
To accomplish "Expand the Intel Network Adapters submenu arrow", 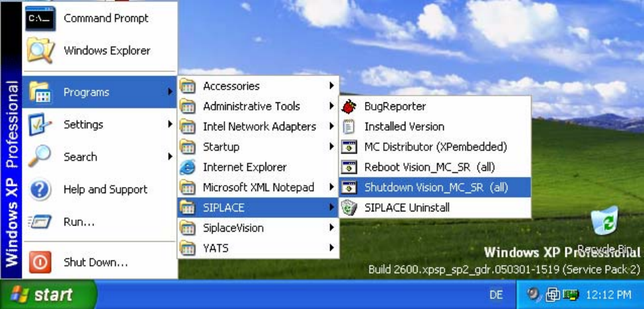I will (x=331, y=126).
